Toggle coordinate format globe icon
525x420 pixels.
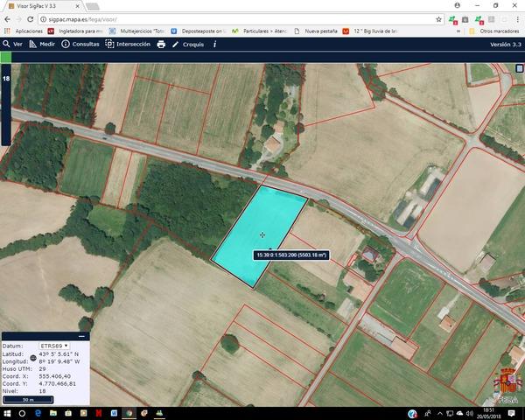tap(33, 357)
